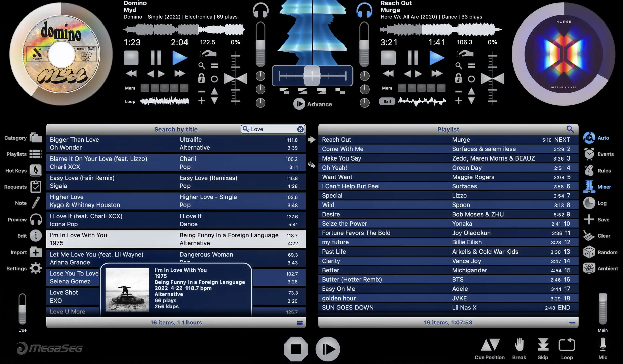623x364 pixels.
Task: Open Events alarm clock icon
Action: point(589,154)
